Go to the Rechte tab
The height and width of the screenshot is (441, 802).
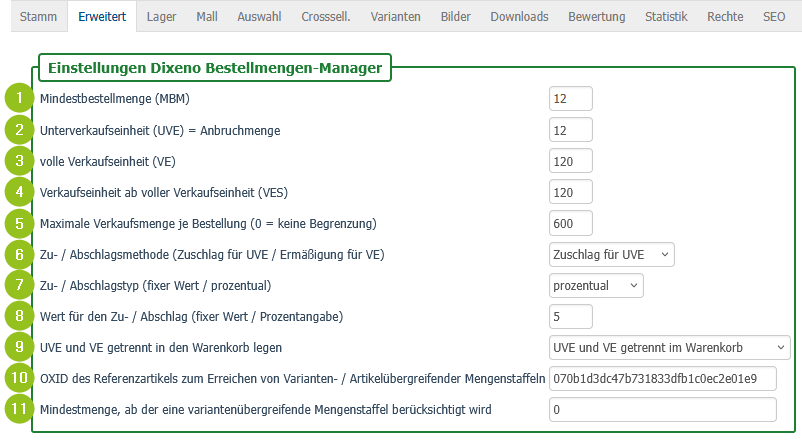tap(725, 16)
